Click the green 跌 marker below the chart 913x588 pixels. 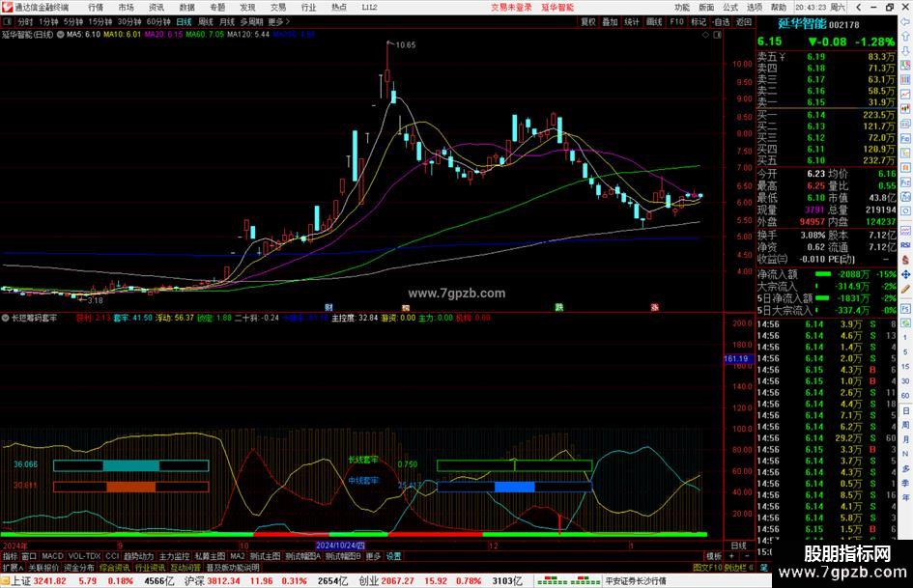[x=559, y=307]
